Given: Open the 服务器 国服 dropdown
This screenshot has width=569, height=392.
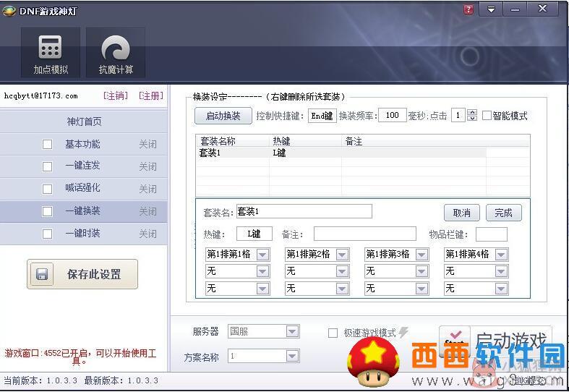Looking at the screenshot, I should [293, 331].
